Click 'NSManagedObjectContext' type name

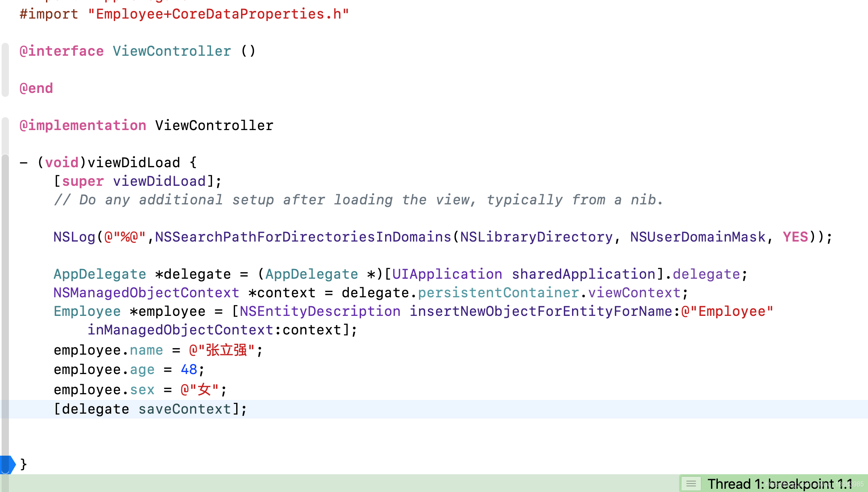click(x=146, y=293)
